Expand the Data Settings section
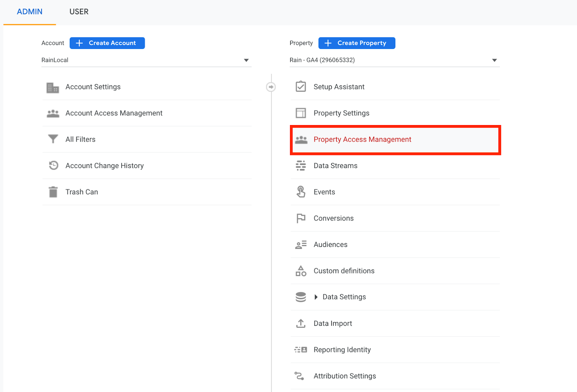The width and height of the screenshot is (577, 392). click(316, 297)
